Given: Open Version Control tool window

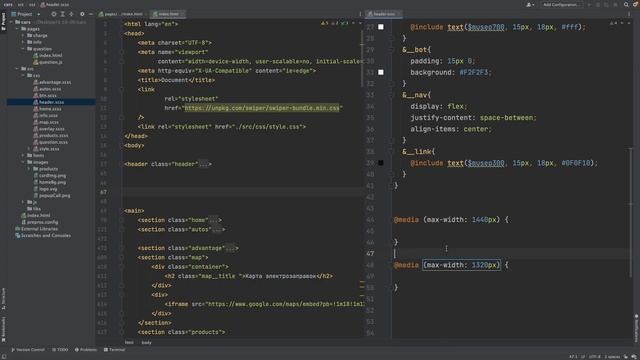Looking at the screenshot, I should (x=28, y=350).
